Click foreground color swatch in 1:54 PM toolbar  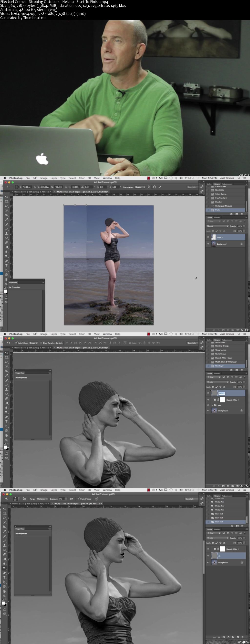pyautogui.click(x=5, y=291)
